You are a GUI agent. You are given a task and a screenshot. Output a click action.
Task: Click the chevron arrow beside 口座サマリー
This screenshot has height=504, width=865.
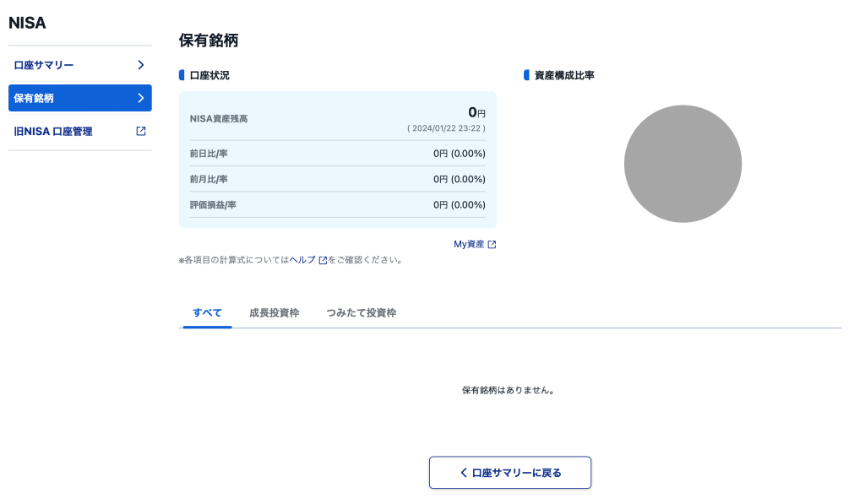[141, 65]
